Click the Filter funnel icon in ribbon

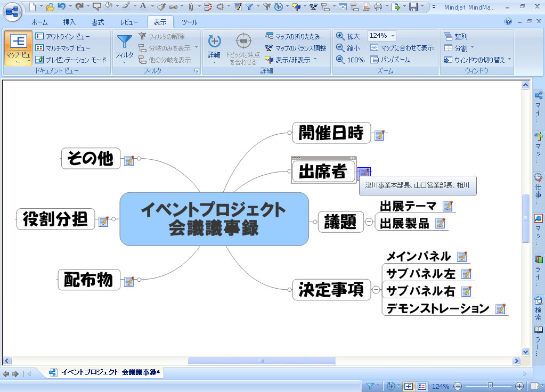[124, 43]
